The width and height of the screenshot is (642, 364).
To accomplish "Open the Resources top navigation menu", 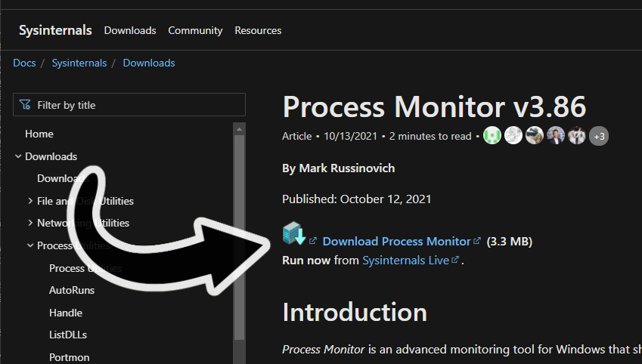I will click(x=258, y=31).
